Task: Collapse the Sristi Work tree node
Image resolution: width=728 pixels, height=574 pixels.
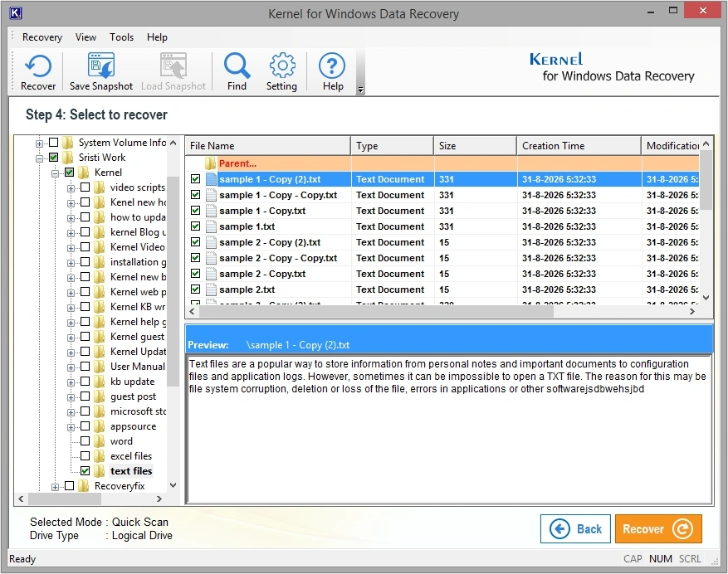Action: point(40,158)
